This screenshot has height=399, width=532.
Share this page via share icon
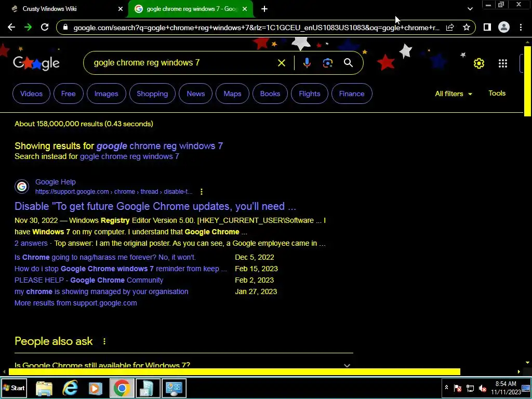450,27
